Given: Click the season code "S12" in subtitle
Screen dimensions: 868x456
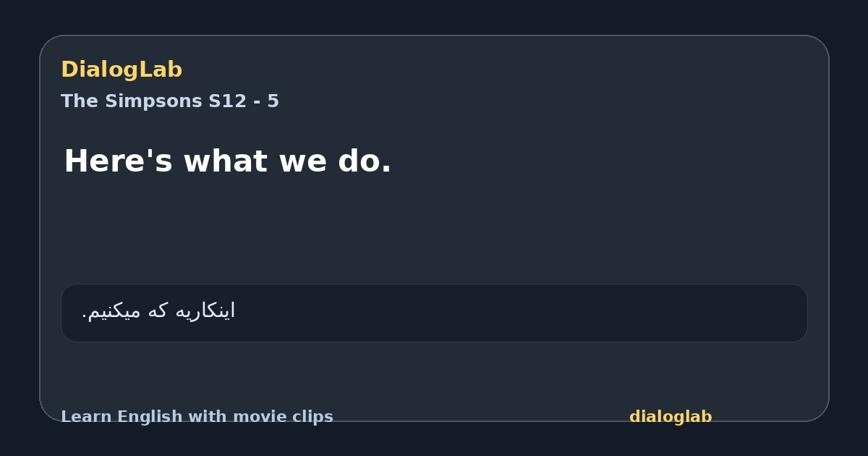Looking at the screenshot, I should (228, 101).
